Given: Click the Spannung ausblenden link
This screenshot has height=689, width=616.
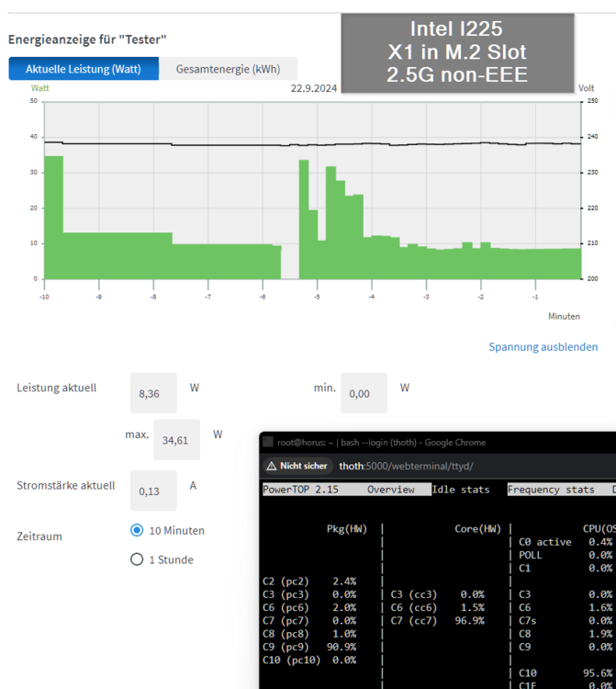Looking at the screenshot, I should pos(543,346).
